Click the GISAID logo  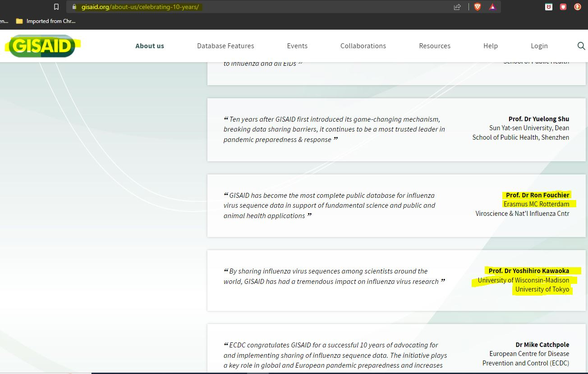[x=42, y=46]
